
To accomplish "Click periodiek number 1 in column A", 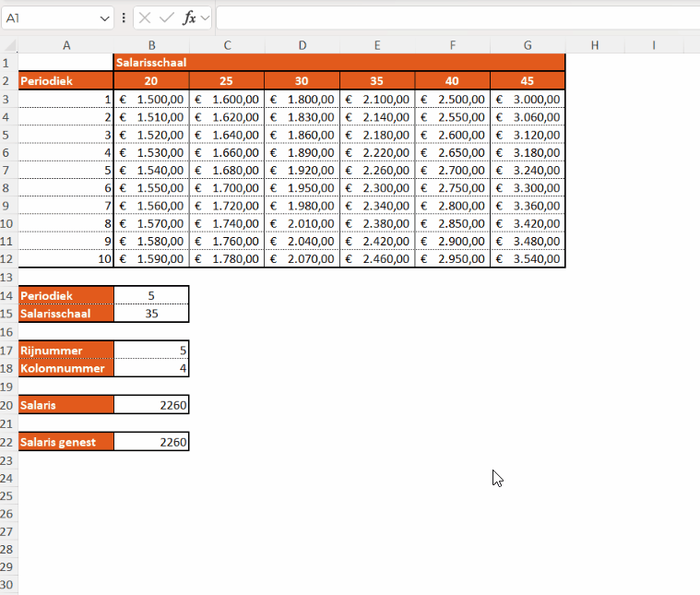I will [x=66, y=100].
